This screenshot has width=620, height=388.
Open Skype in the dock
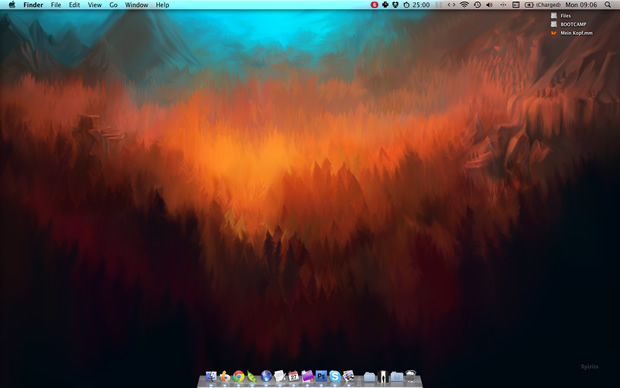(335, 376)
